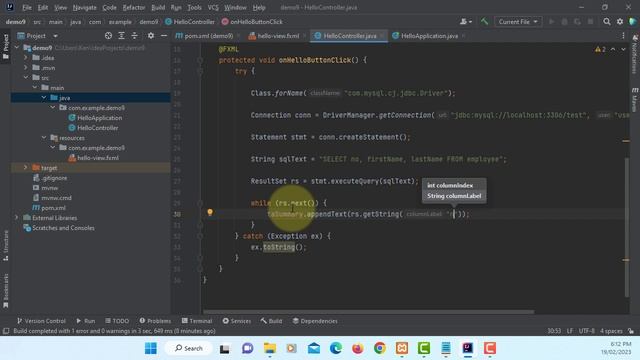
Task: Expand the .idea folder
Action: tap(26, 58)
